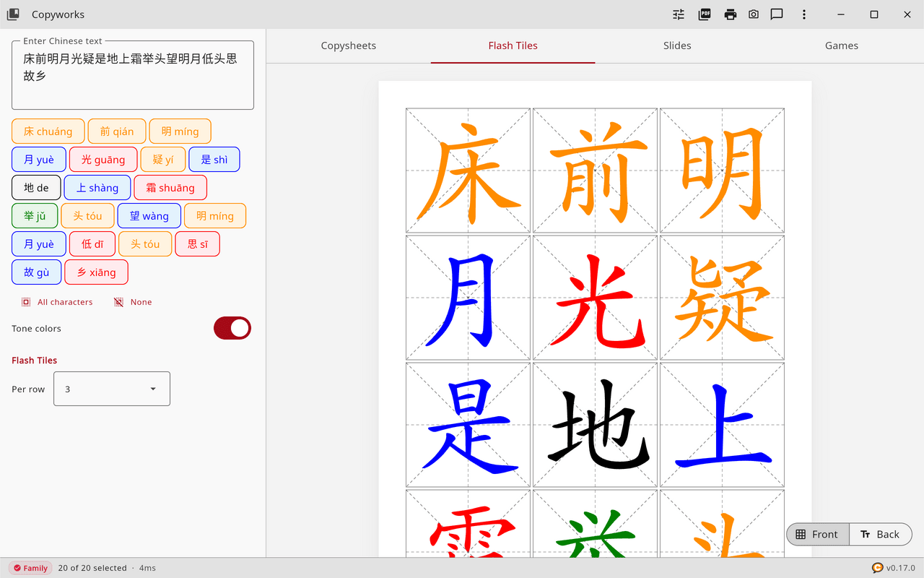Screen dimensions: 924x578
Task: Go to the Slides tab
Action: [677, 46]
